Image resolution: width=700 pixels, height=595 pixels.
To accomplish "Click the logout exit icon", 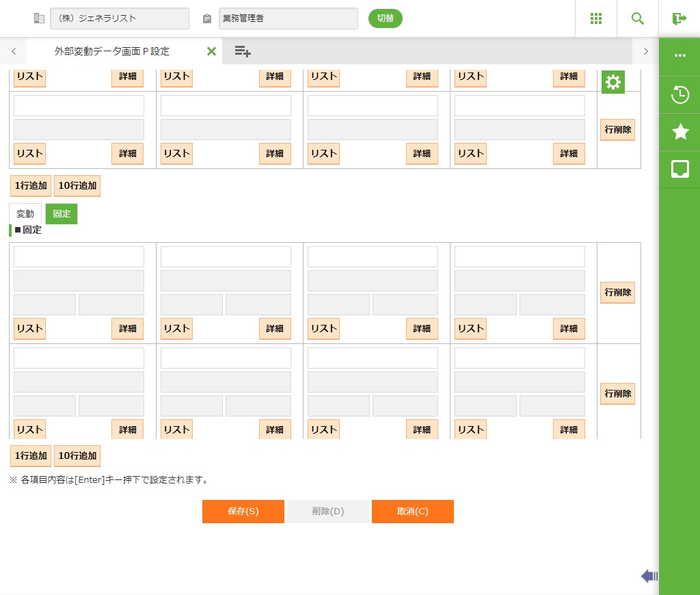I will click(679, 18).
